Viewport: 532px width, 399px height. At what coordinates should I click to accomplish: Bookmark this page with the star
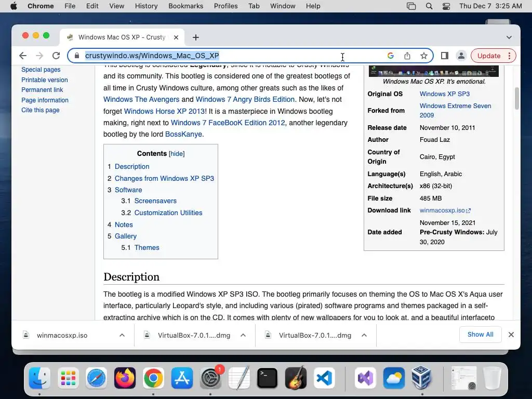coord(424,56)
